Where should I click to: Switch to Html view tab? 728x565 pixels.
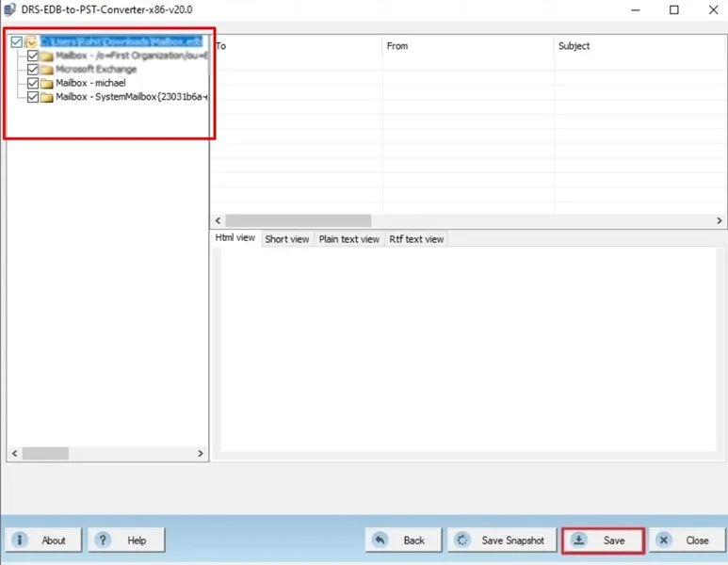click(x=235, y=237)
